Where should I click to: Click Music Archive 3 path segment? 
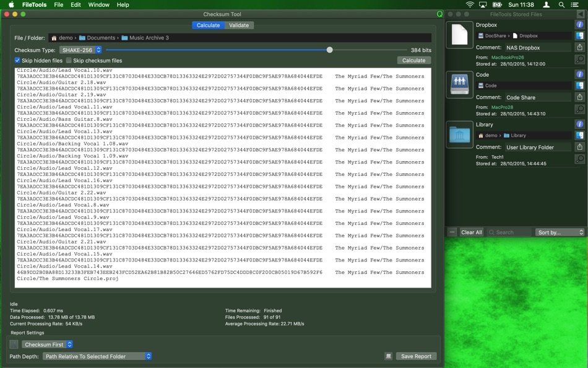coord(145,38)
